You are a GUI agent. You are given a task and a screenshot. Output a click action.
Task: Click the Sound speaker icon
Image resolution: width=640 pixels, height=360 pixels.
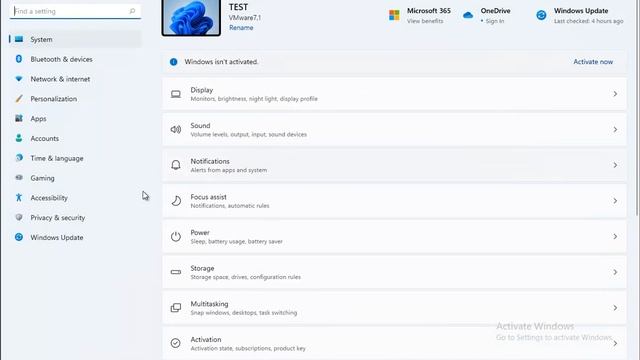(176, 130)
